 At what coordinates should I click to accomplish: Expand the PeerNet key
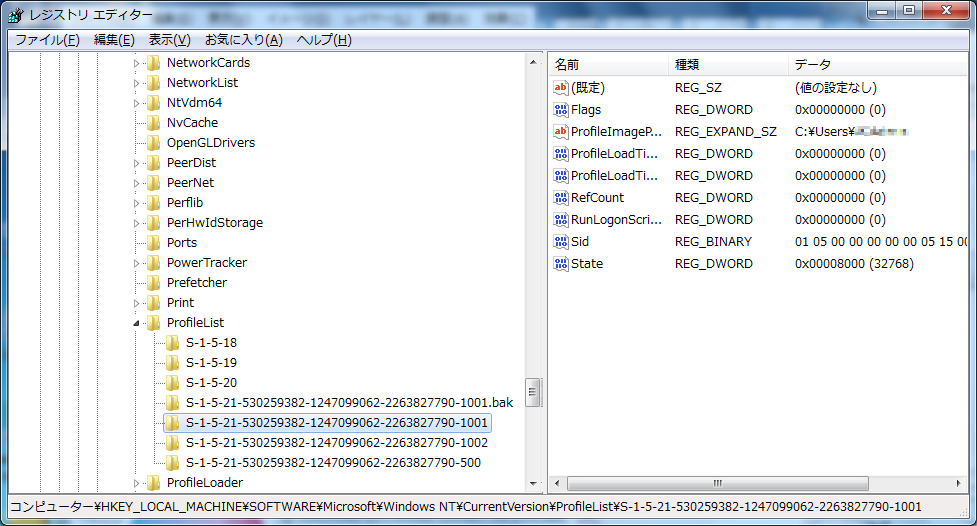coord(136,183)
